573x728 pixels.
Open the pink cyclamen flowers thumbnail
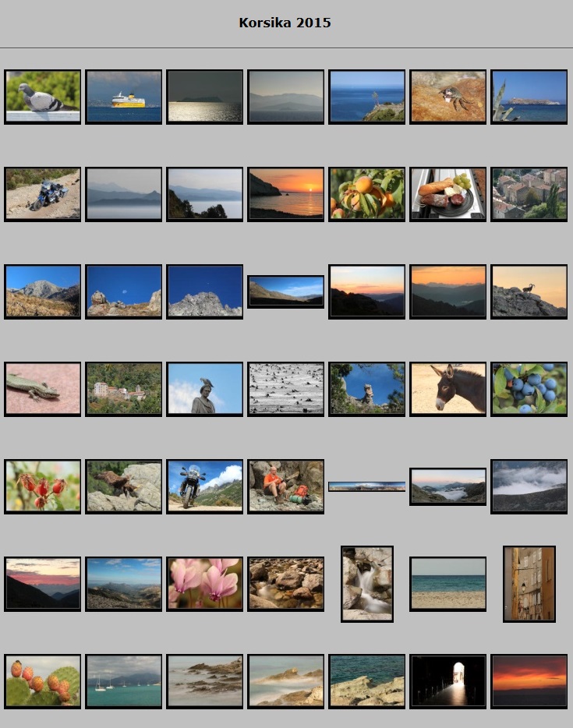(x=205, y=583)
